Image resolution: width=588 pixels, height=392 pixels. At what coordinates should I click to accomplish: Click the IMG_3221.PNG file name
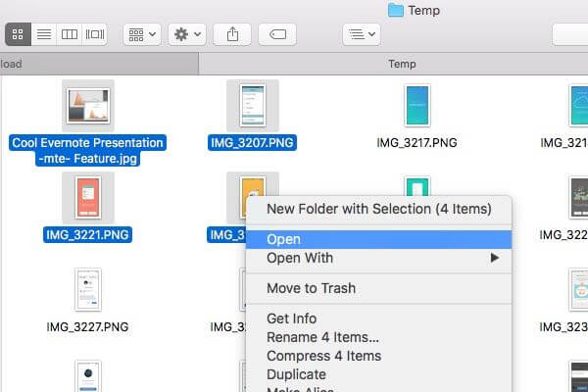pos(88,235)
